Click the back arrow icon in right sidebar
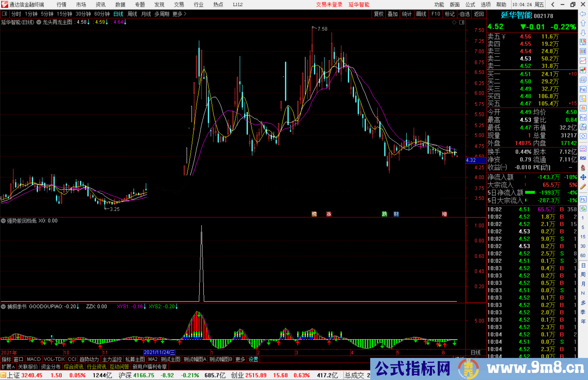The image size is (588, 380). (583, 14)
